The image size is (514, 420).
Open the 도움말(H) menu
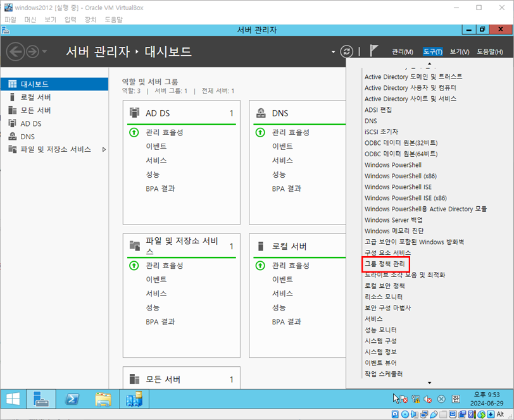click(490, 52)
